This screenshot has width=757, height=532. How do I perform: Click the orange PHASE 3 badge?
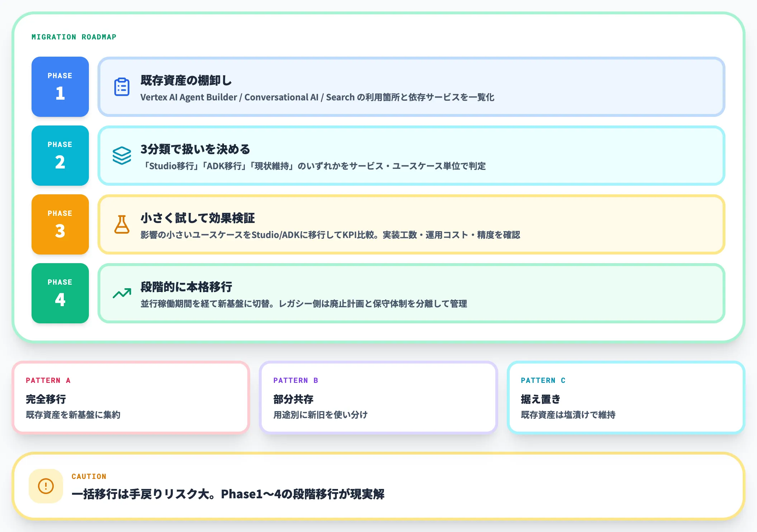[x=60, y=224]
